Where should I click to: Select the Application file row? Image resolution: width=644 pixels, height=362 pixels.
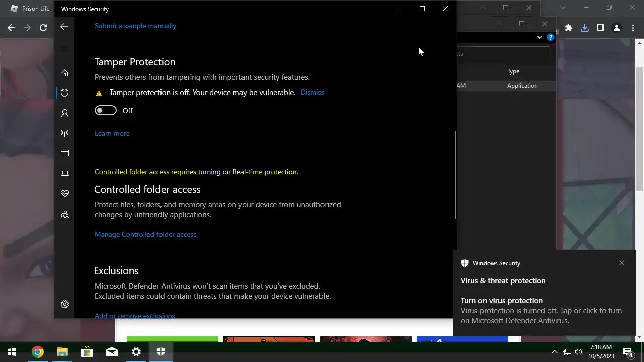click(507, 86)
